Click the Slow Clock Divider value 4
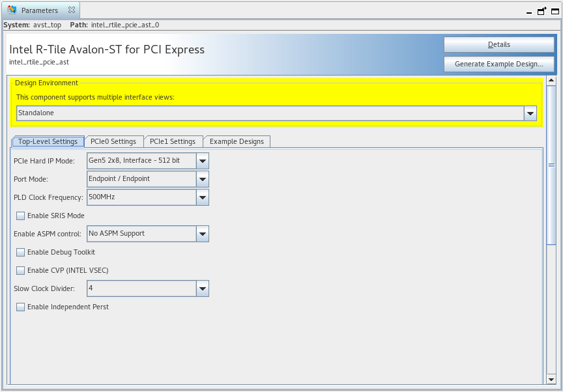The image size is (563, 392). [x=141, y=288]
